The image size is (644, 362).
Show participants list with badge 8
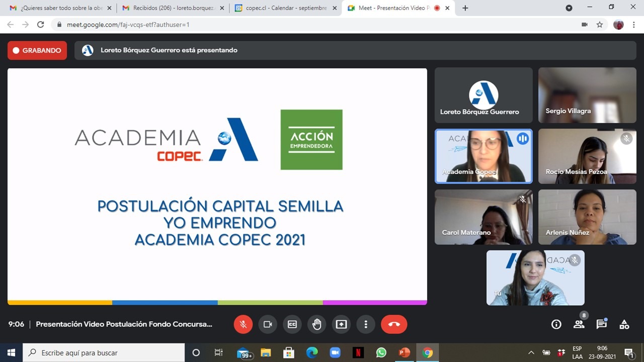pyautogui.click(x=579, y=324)
